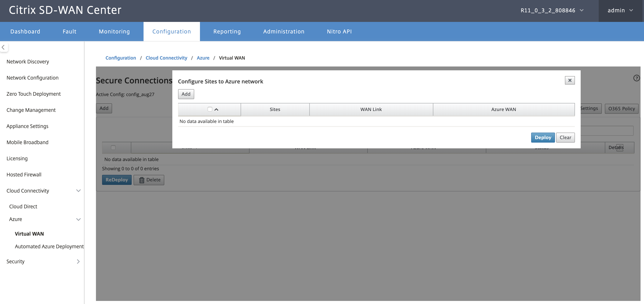Select Cloud Direct in the sidebar
This screenshot has height=304, width=644.
click(x=23, y=206)
